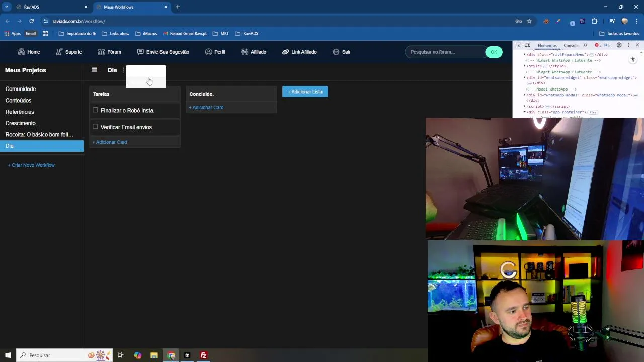
Task: Open the Receita: O básico bem feito project
Action: [42, 135]
